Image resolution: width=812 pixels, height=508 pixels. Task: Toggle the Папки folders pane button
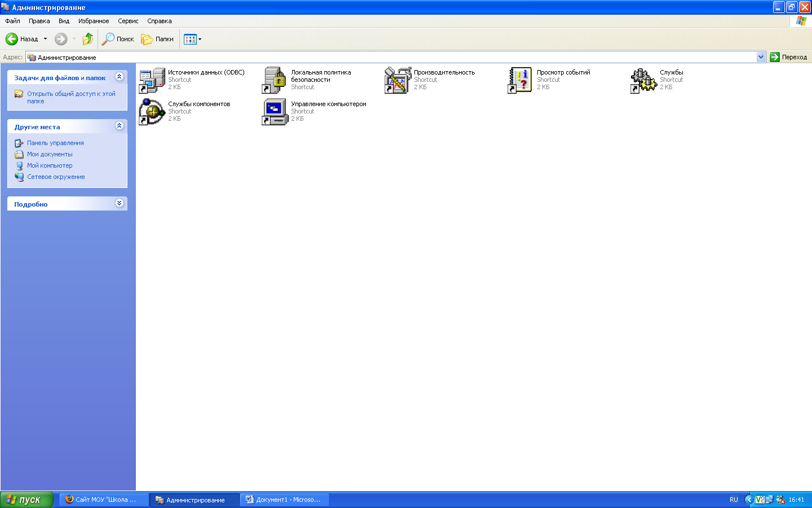point(157,39)
